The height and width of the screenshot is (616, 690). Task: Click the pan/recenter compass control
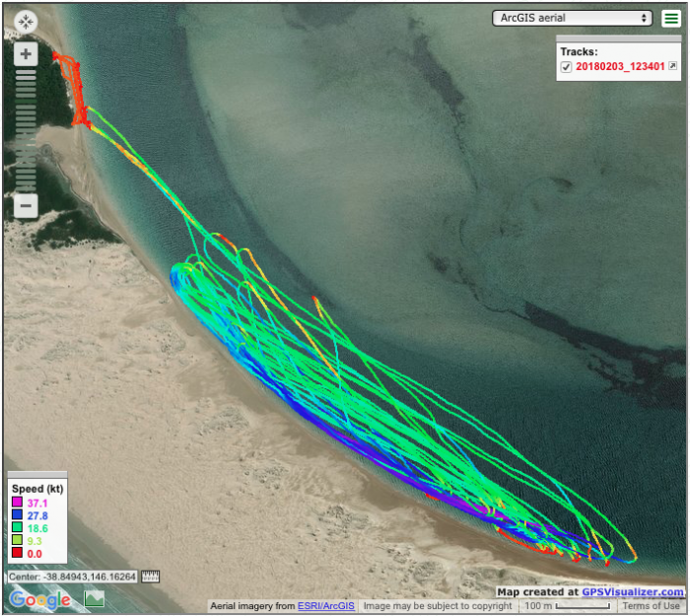pyautogui.click(x=26, y=20)
